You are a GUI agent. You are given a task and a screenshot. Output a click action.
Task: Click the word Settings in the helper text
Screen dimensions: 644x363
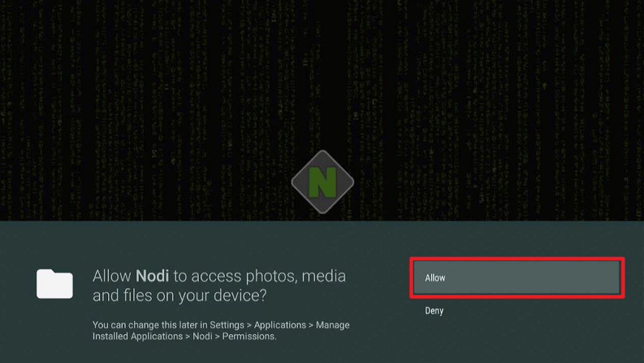227,326
